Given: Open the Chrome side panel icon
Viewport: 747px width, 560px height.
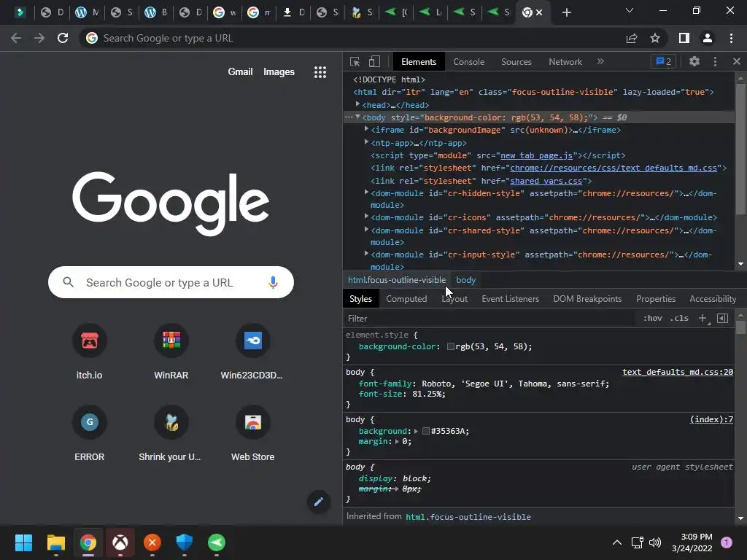Looking at the screenshot, I should [x=684, y=38].
